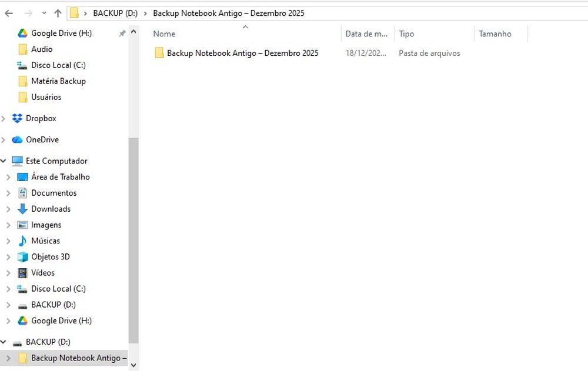Click the Músicas music note icon
This screenshot has height=374, width=588.
point(22,241)
